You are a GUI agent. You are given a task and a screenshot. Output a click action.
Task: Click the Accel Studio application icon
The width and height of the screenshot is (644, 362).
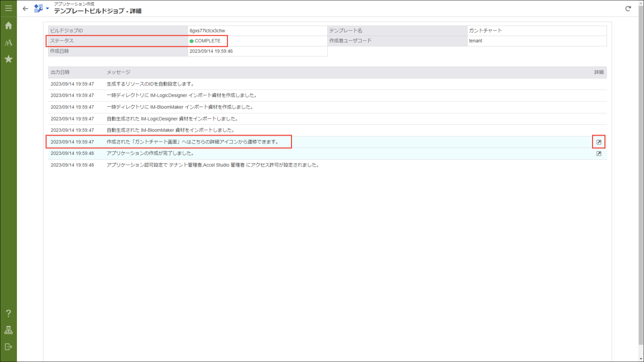[x=38, y=8]
